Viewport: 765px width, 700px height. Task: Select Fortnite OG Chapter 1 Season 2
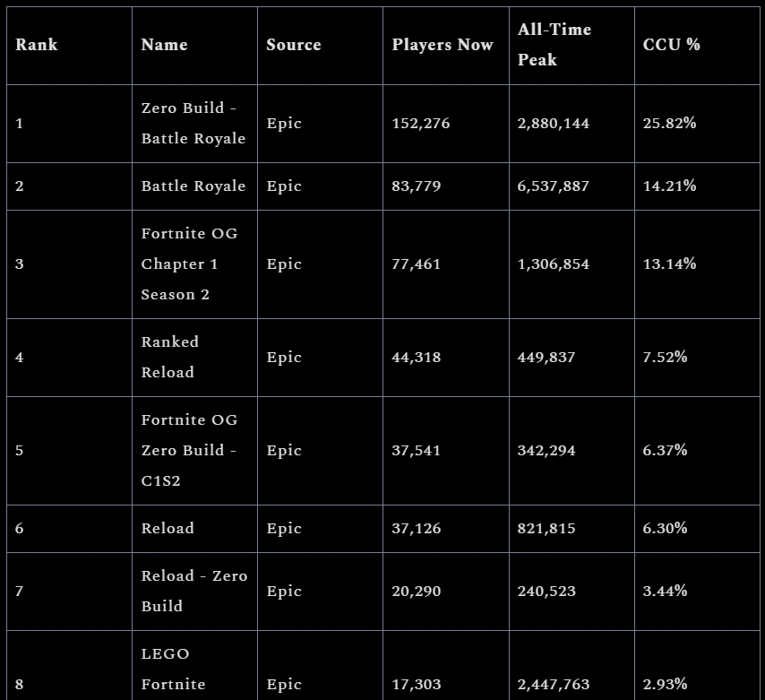[189, 264]
